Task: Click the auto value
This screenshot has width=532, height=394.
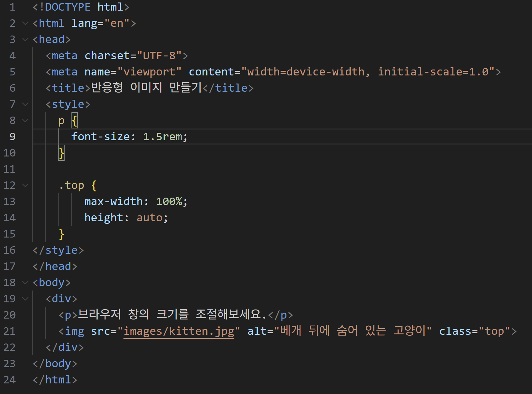Action: [x=149, y=218]
